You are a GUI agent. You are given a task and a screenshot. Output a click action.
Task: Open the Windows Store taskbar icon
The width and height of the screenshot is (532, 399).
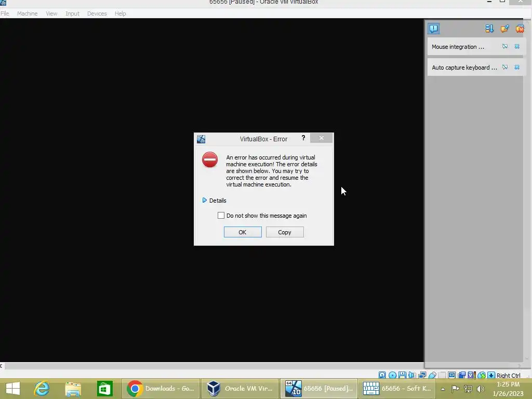[x=104, y=389]
